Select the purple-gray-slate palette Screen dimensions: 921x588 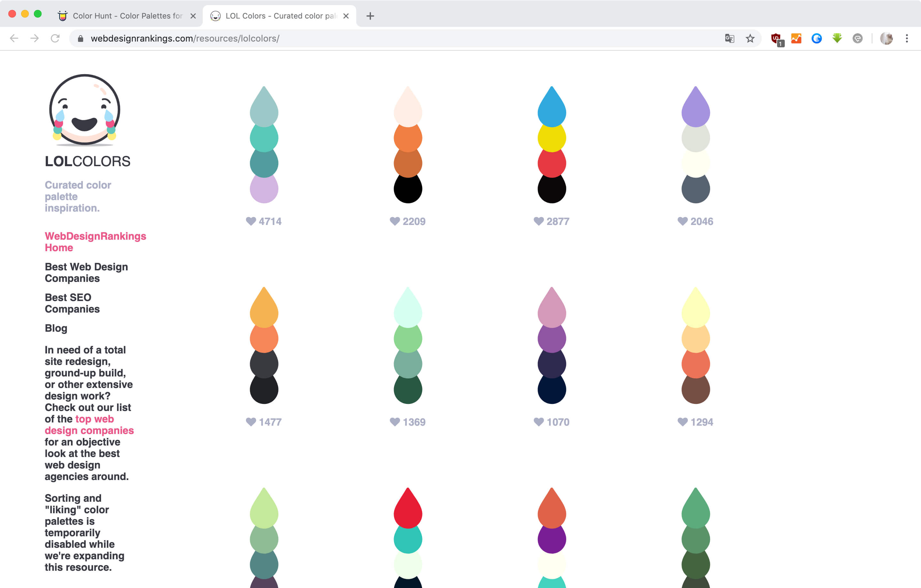(x=695, y=144)
